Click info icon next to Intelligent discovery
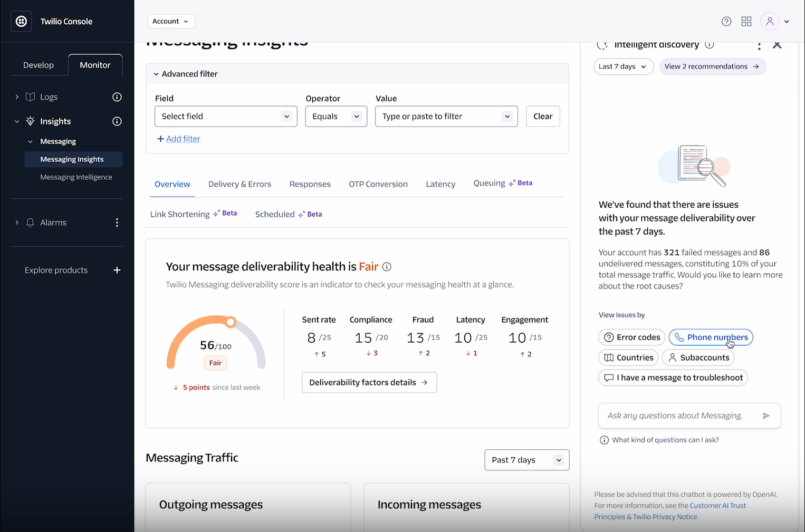Image resolution: width=805 pixels, height=532 pixels. [x=710, y=45]
